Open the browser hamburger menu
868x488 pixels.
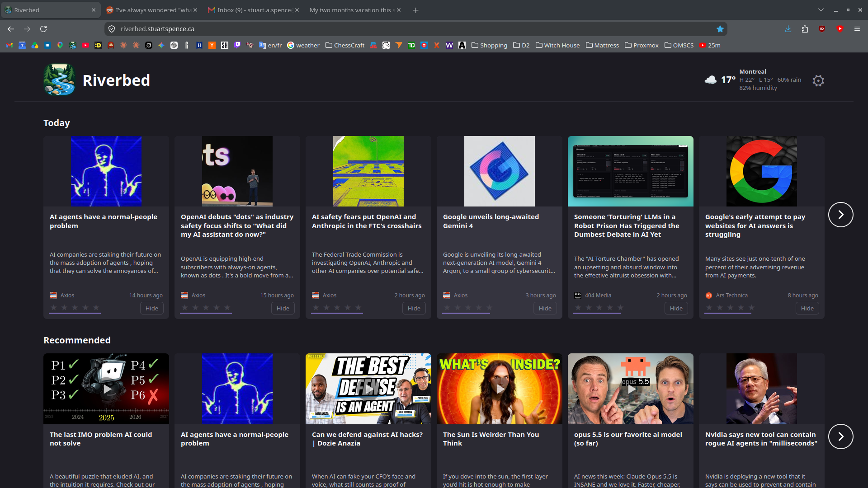(x=857, y=29)
